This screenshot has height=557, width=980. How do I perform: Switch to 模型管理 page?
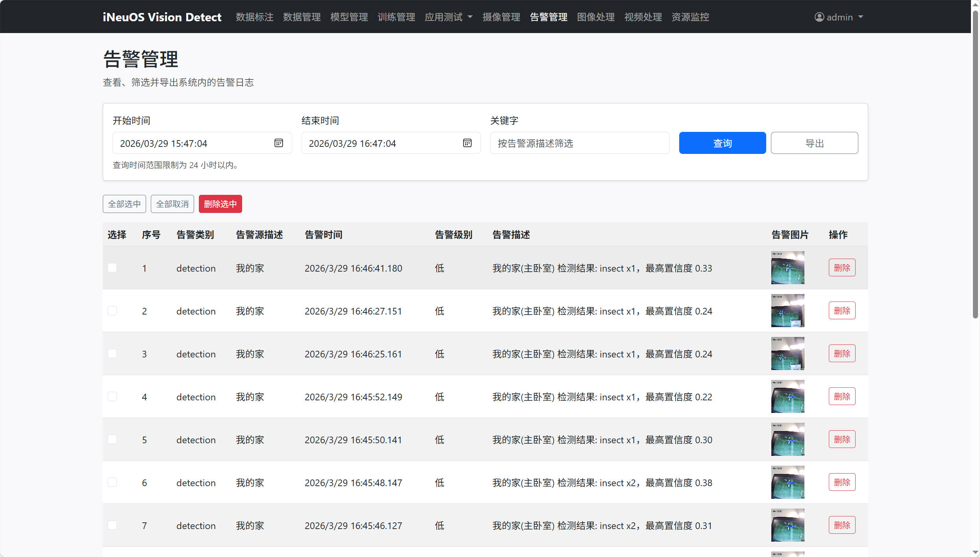tap(349, 17)
